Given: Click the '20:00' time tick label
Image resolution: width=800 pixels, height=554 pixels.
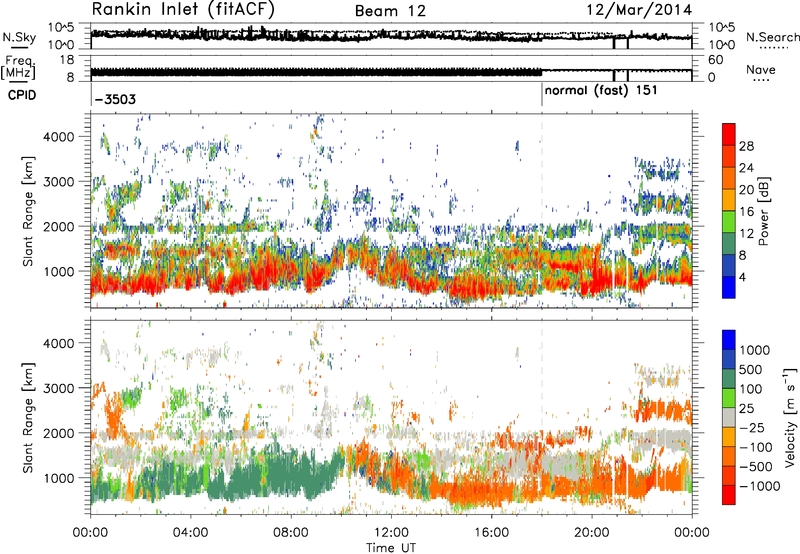Looking at the screenshot, I should point(591,533).
